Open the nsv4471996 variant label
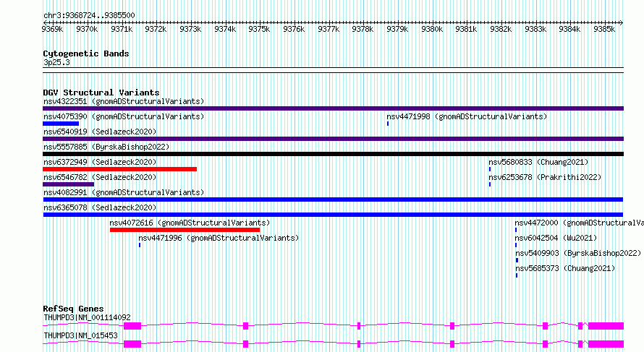This screenshot has width=644, height=352. (x=219, y=238)
